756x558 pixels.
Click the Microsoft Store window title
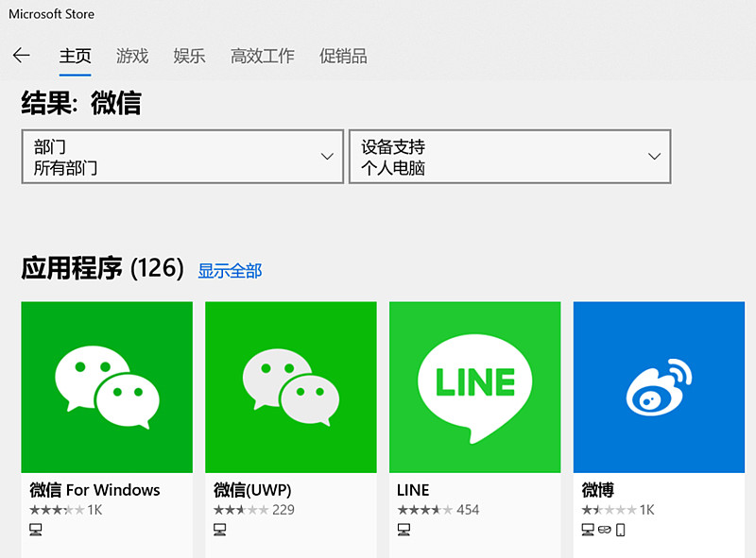52,14
